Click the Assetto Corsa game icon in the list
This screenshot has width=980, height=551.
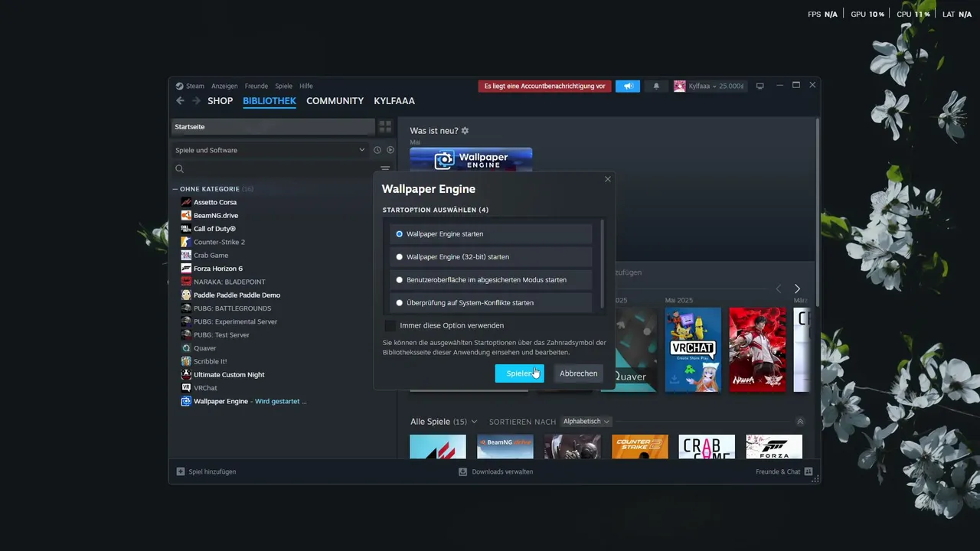click(186, 202)
